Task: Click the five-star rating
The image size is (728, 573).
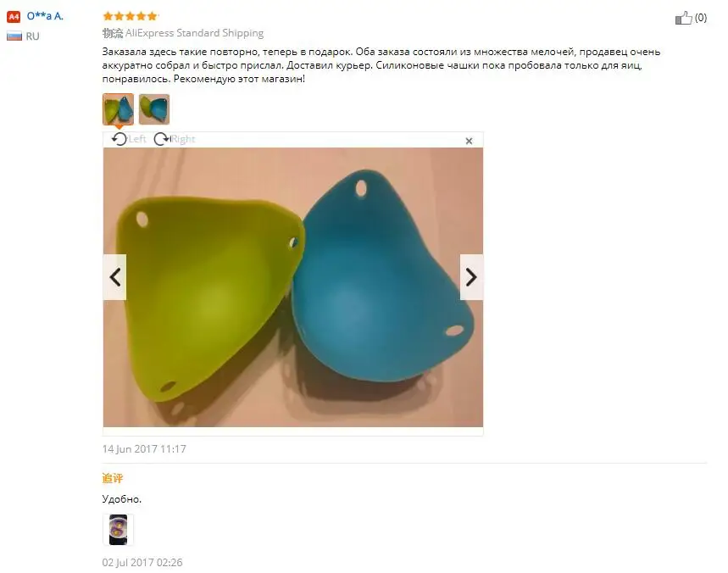Action: (x=131, y=16)
